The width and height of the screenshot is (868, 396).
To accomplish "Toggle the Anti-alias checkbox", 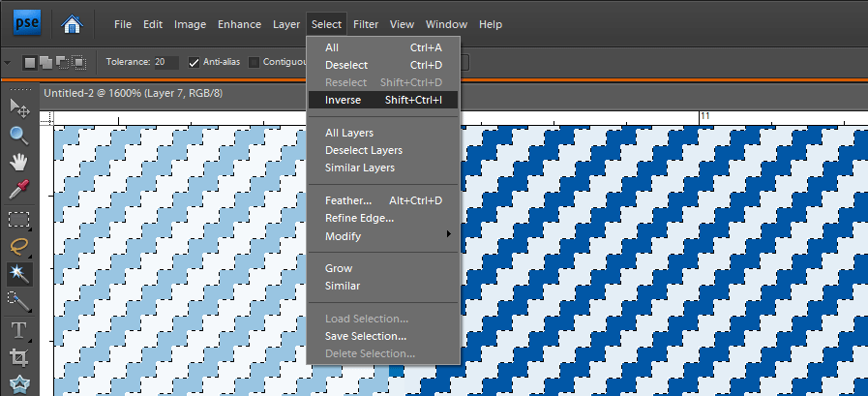I will pos(195,63).
